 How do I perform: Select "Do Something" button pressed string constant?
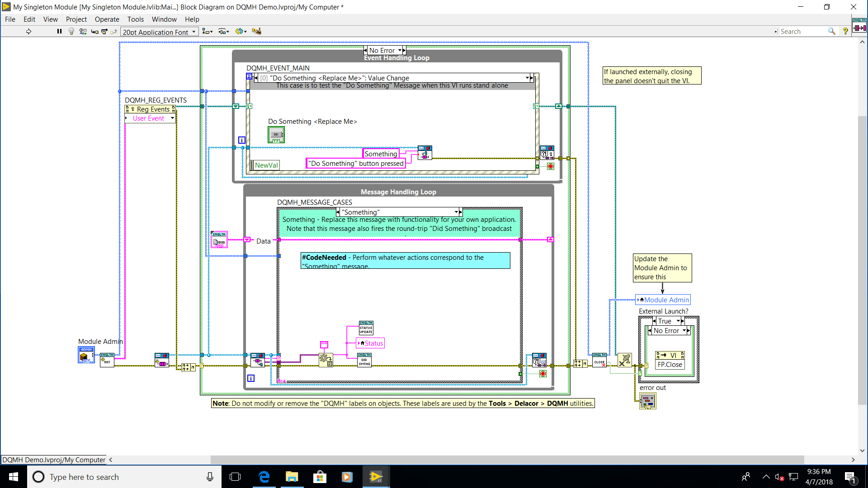(356, 163)
